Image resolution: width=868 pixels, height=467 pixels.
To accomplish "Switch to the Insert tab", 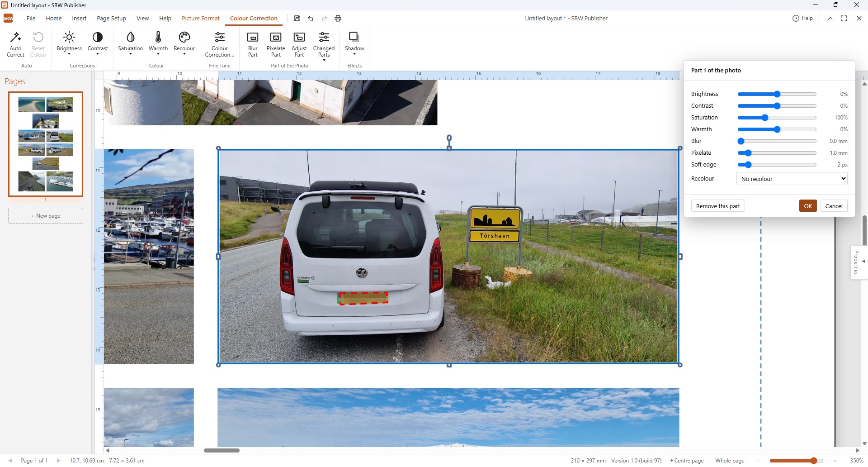I will point(79,19).
